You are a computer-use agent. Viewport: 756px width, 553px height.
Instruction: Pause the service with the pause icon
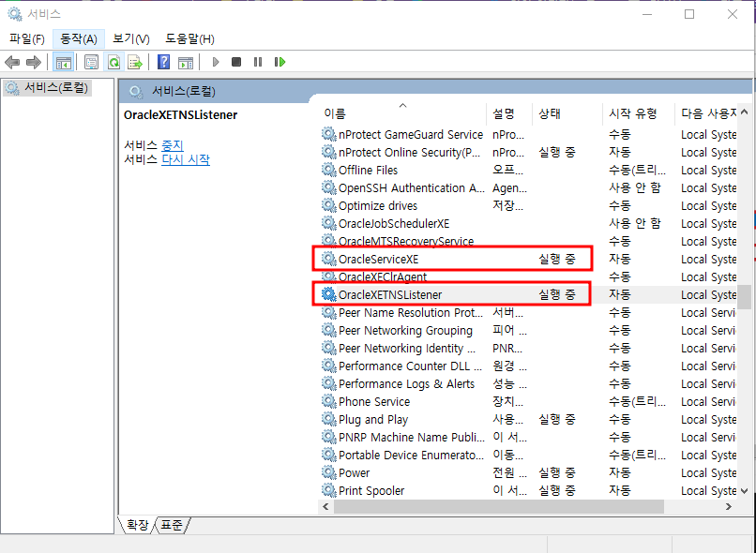pyautogui.click(x=258, y=62)
